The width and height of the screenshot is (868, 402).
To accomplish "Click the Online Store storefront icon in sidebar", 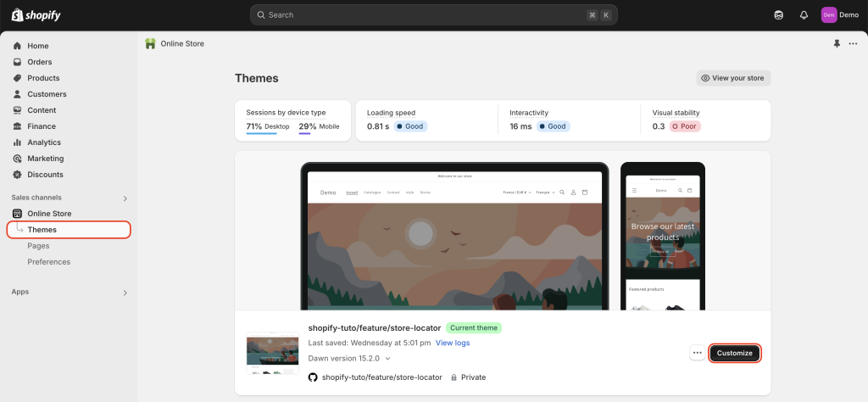I will 17,214.
